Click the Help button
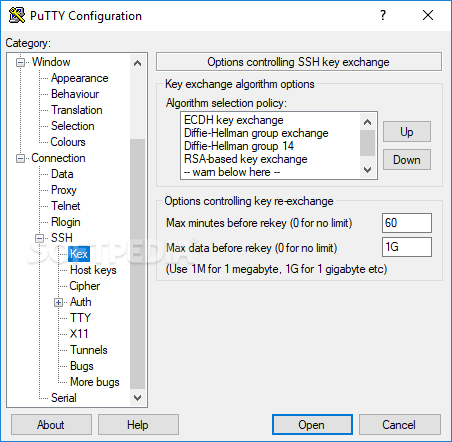This screenshot has height=442, width=452. click(138, 425)
